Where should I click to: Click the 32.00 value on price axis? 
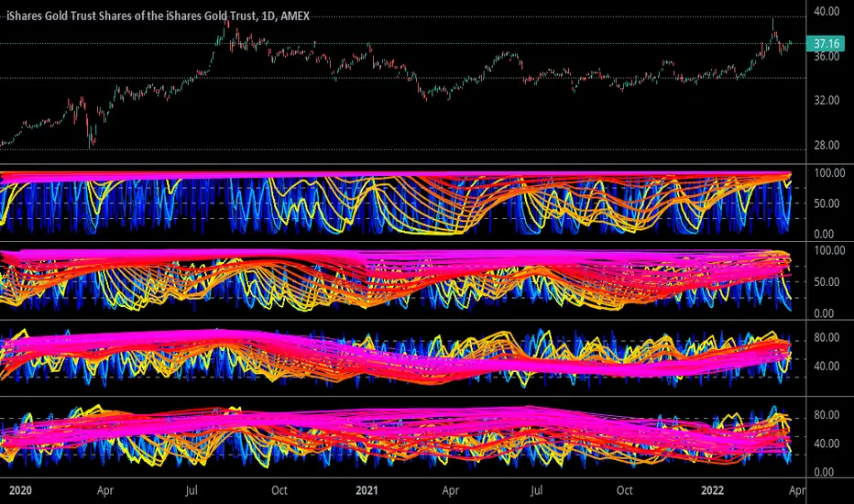pyautogui.click(x=827, y=100)
